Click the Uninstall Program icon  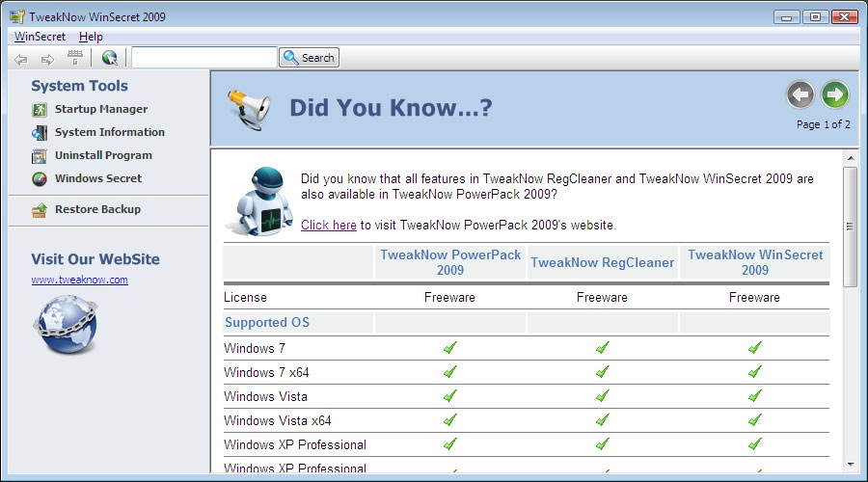click(x=40, y=156)
